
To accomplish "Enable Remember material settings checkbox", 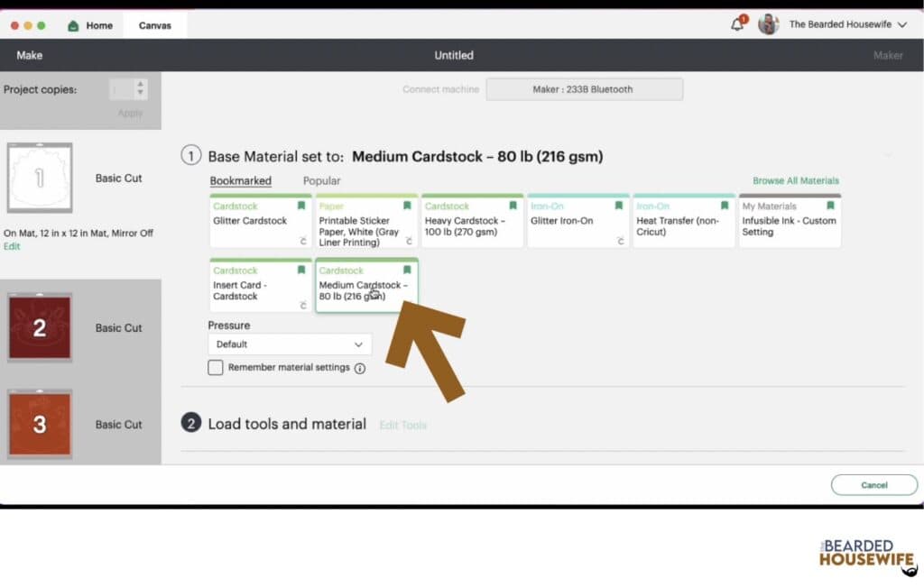I will 216,367.
